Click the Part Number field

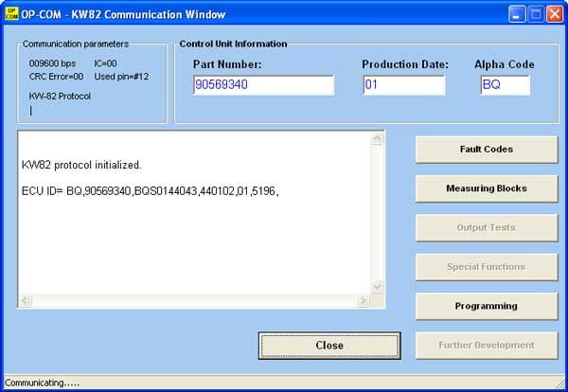click(x=262, y=85)
